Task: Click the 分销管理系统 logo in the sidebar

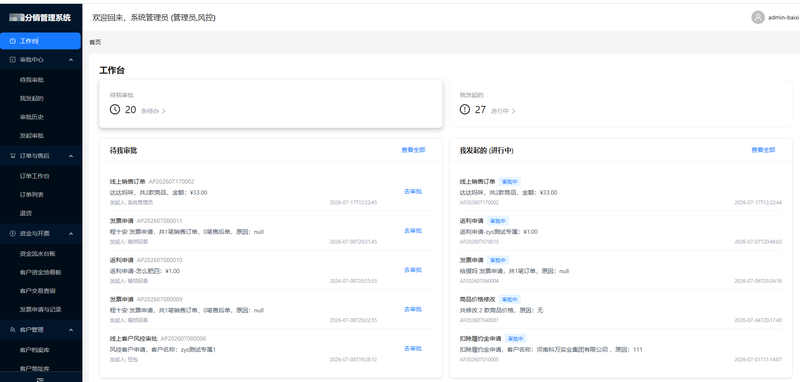Action: 40,17
